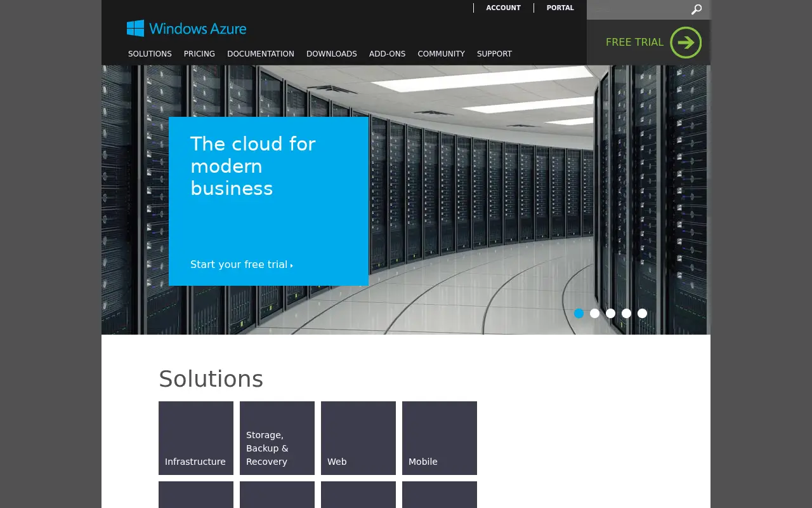Click the search magnifier icon
The width and height of the screenshot is (812, 508).
pos(697,10)
